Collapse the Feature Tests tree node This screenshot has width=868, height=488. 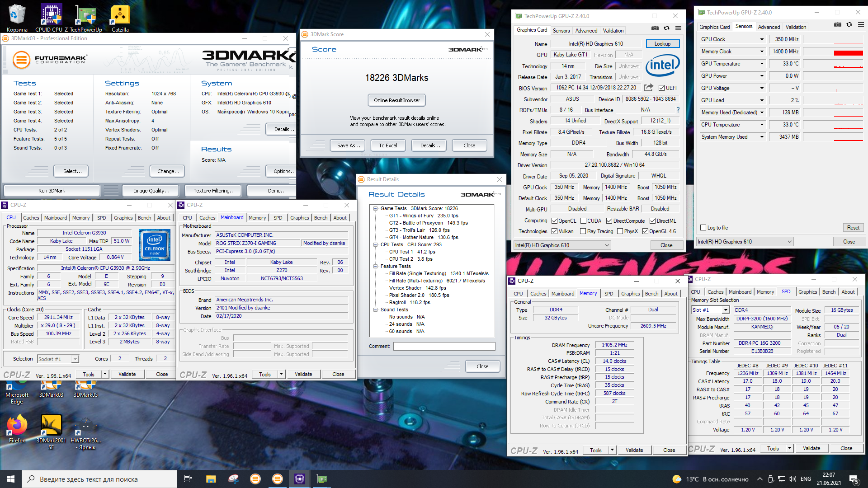(375, 266)
